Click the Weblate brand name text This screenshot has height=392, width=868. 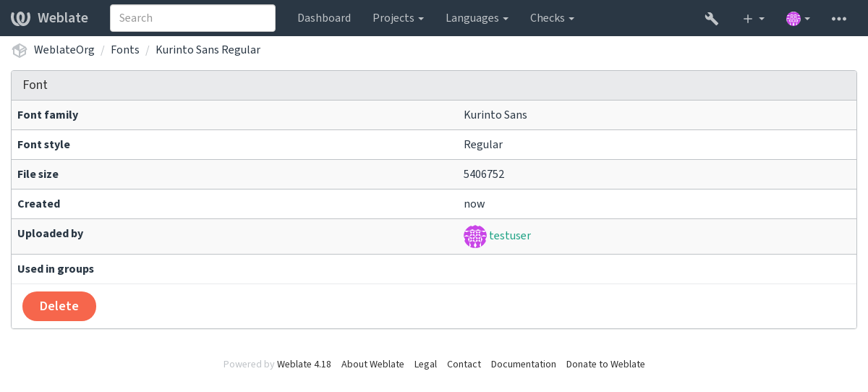tap(62, 18)
